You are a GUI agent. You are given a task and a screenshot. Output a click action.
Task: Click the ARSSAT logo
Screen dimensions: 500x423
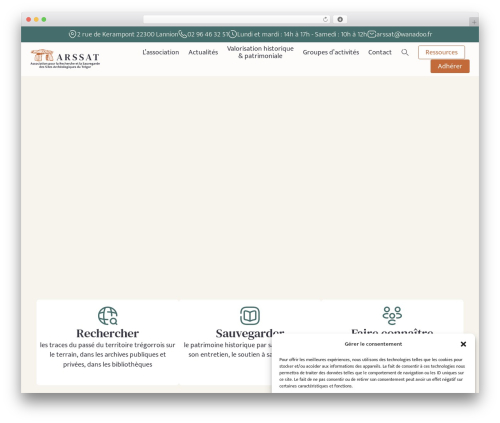65,59
